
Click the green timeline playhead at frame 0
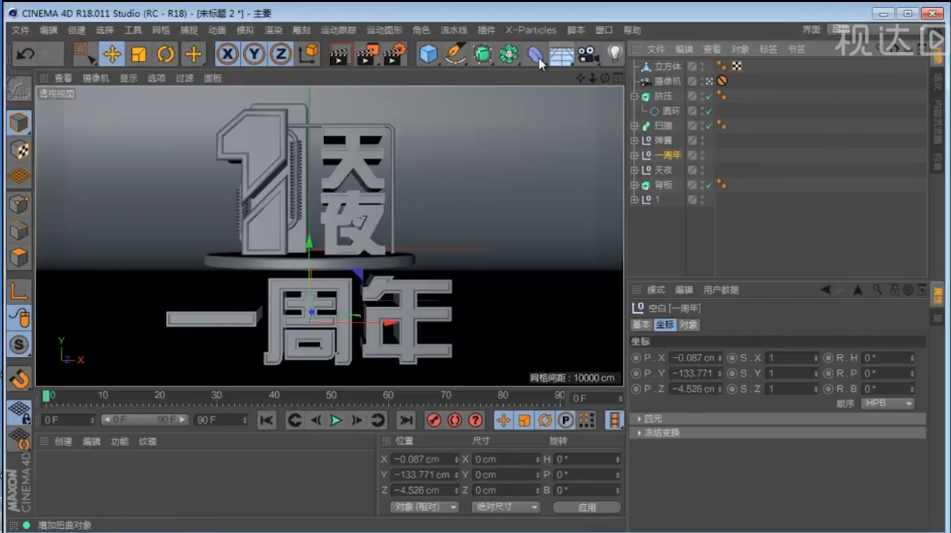pos(46,396)
